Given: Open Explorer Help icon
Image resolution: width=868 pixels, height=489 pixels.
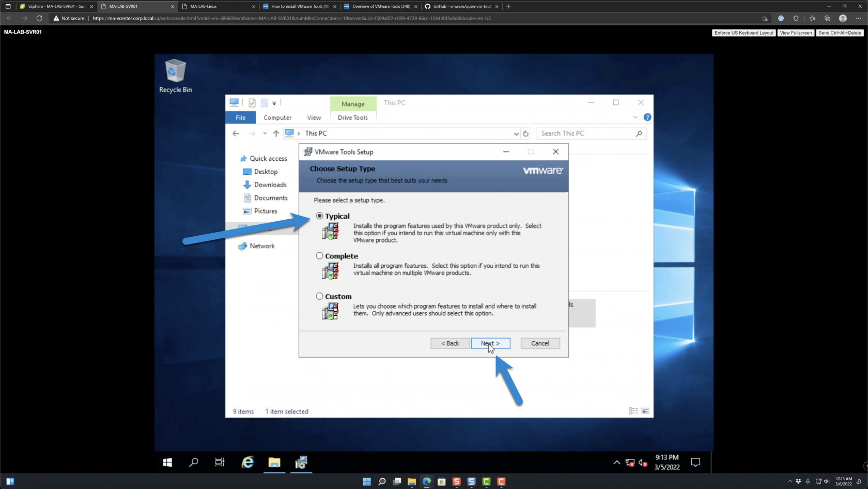Looking at the screenshot, I should point(647,117).
